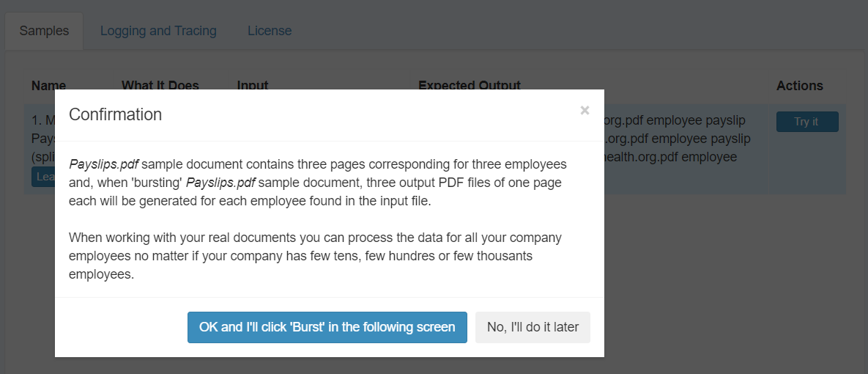Confirm with "OK and I'll click 'Burst'" button

pyautogui.click(x=327, y=327)
